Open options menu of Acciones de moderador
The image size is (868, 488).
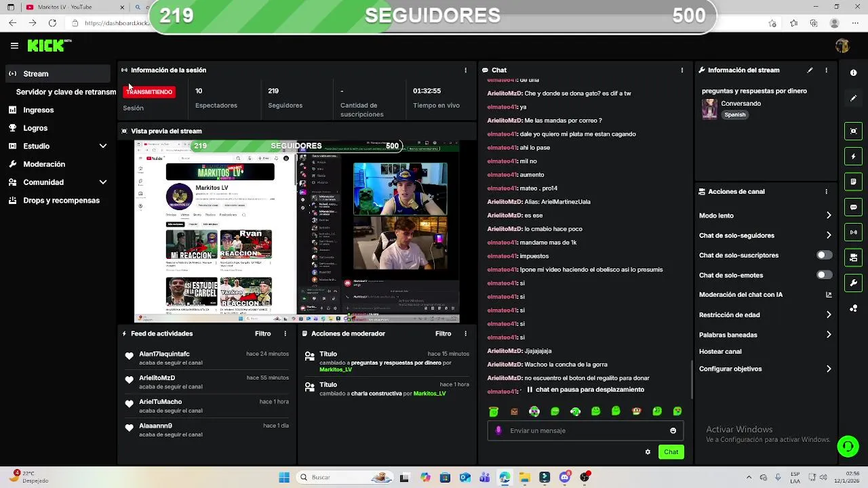[x=465, y=333]
